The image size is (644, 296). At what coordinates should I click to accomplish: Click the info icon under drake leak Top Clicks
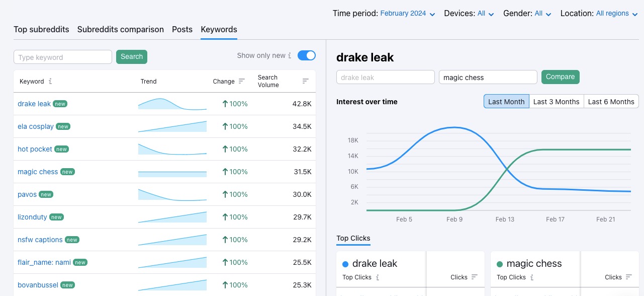pos(378,277)
